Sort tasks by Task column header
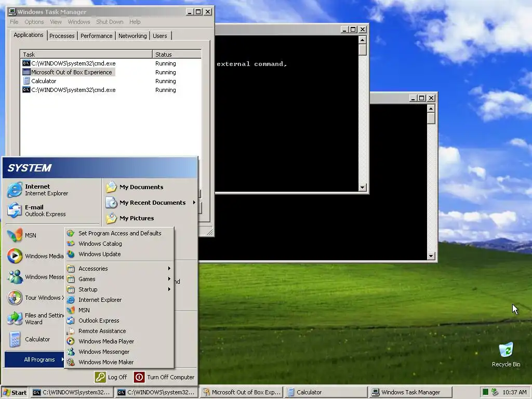The height and width of the screenshot is (399, 532). tap(86, 54)
